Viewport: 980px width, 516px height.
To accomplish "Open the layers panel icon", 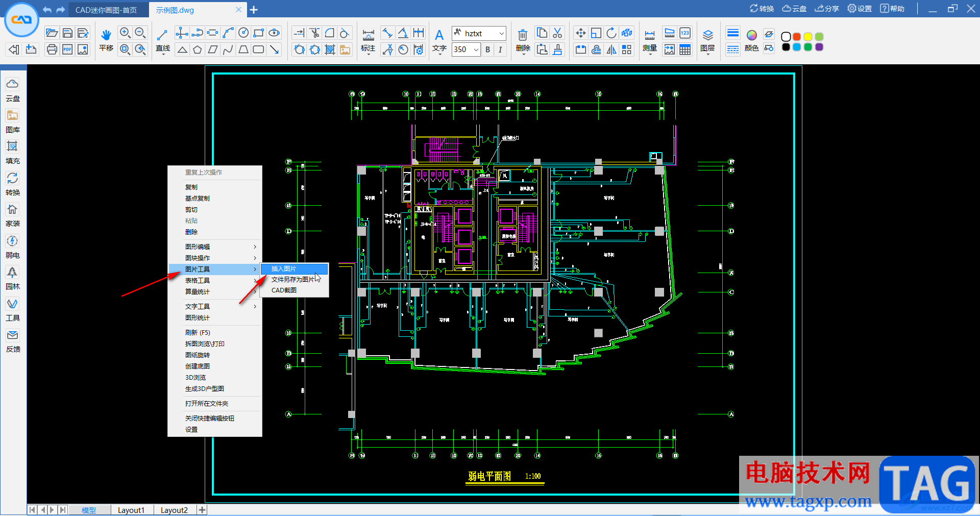I will coord(707,40).
